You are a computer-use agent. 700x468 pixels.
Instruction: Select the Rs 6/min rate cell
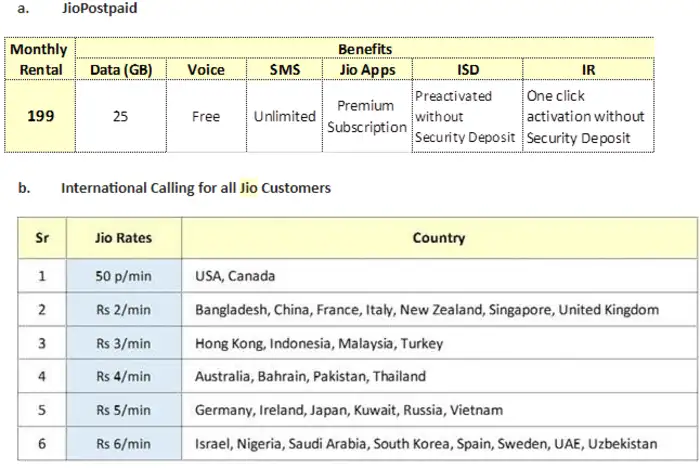click(x=123, y=442)
